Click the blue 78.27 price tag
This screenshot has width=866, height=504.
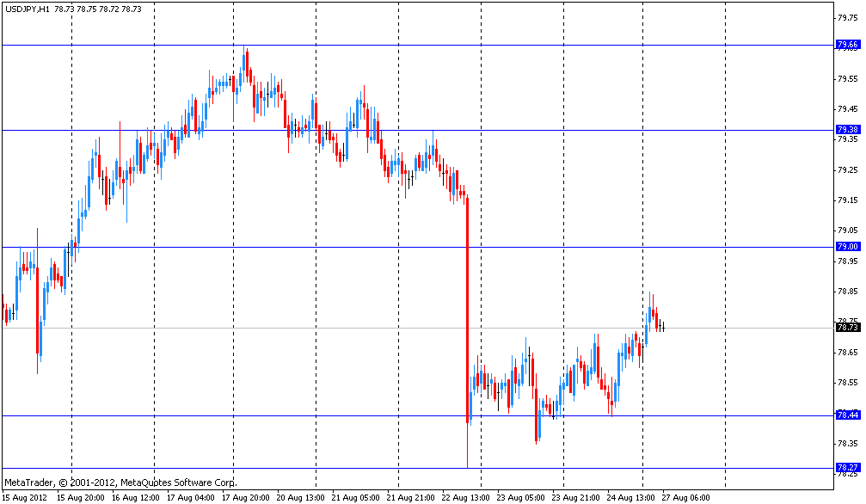click(x=847, y=467)
